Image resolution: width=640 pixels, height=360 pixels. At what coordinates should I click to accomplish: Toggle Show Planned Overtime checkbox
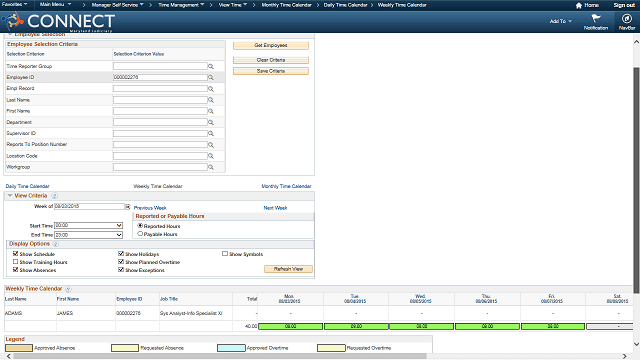click(121, 262)
